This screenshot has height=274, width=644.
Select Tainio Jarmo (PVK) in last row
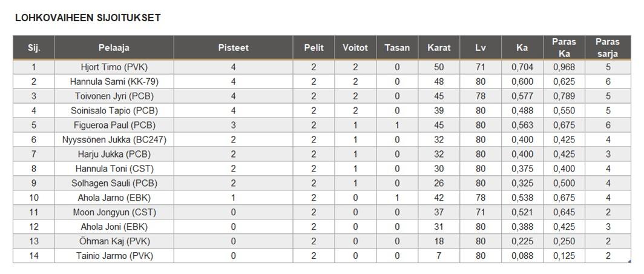114,256
